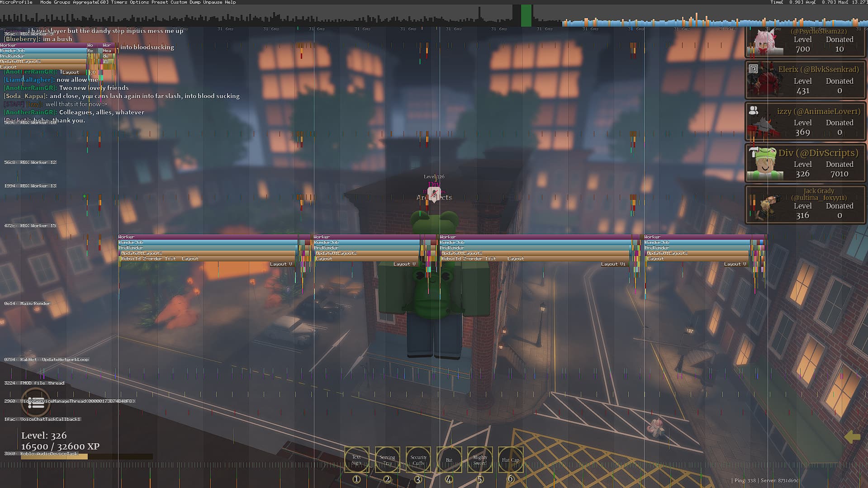The width and height of the screenshot is (868, 488).
Task: Select Jack Grady's leaderboard entry
Action: click(x=805, y=204)
